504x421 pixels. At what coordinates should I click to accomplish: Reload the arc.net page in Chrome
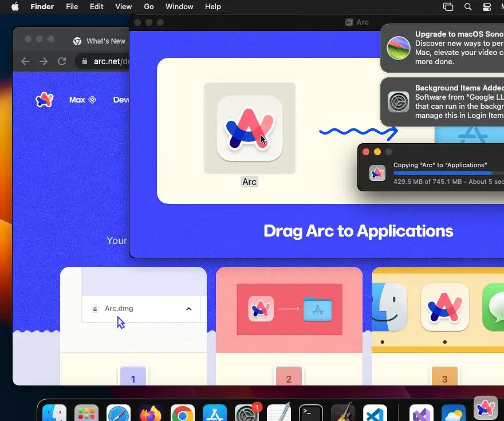pyautogui.click(x=62, y=61)
